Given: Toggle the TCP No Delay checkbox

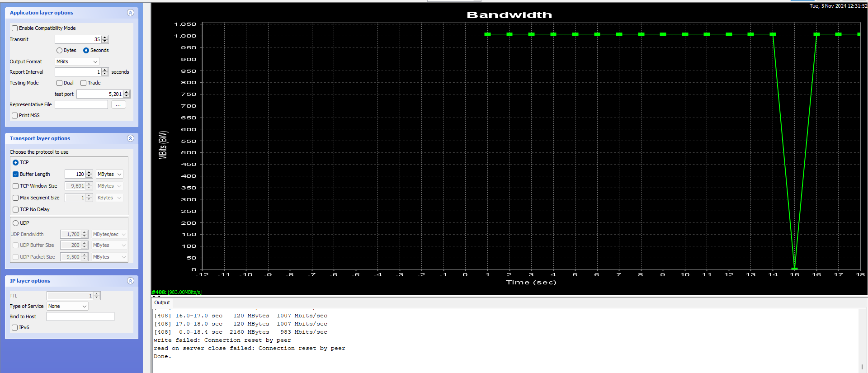Looking at the screenshot, I should coord(15,209).
